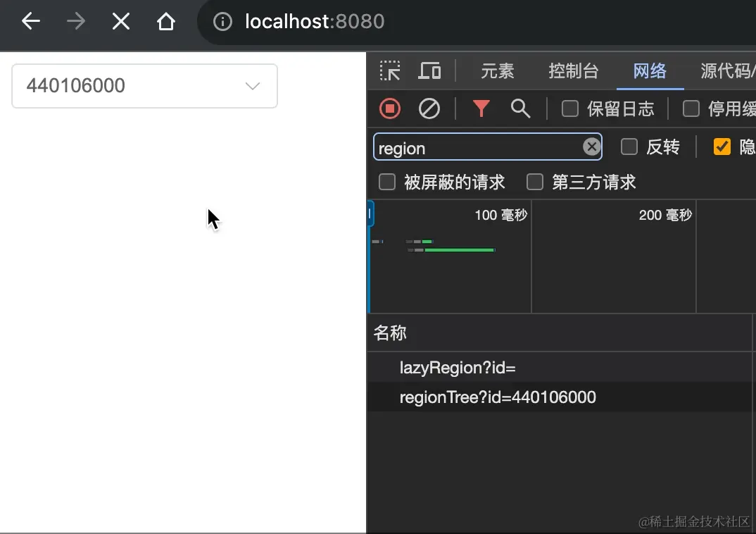This screenshot has width=756, height=534.
Task: Click the browser home icon
Action: pos(166,22)
